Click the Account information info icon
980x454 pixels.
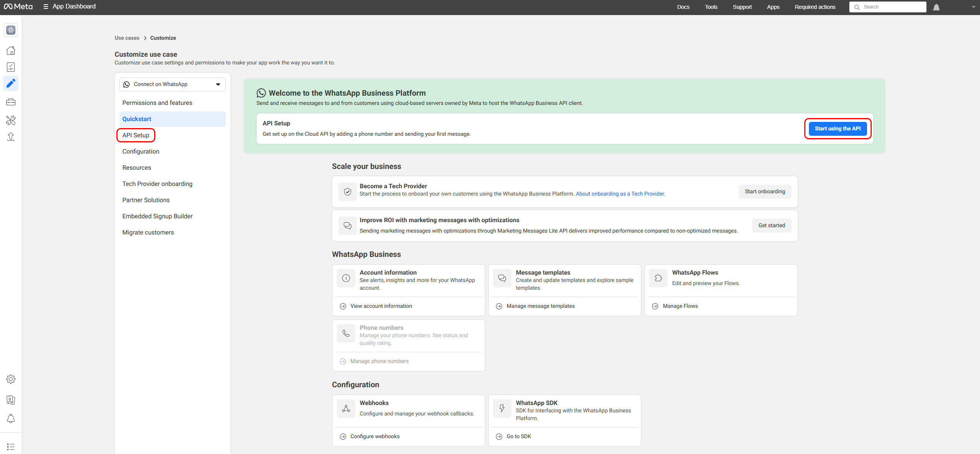tap(346, 278)
